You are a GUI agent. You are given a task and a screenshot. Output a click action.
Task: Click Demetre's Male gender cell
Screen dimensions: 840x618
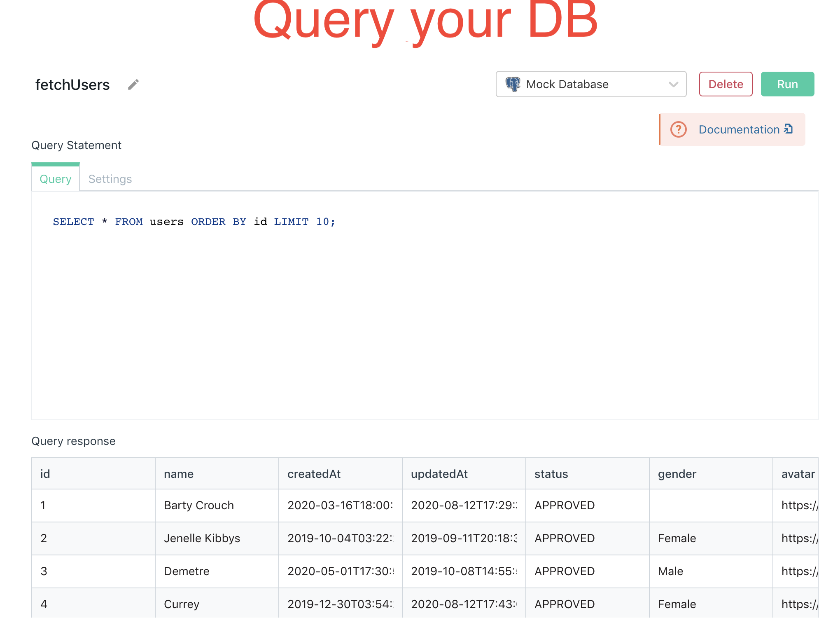click(x=670, y=571)
